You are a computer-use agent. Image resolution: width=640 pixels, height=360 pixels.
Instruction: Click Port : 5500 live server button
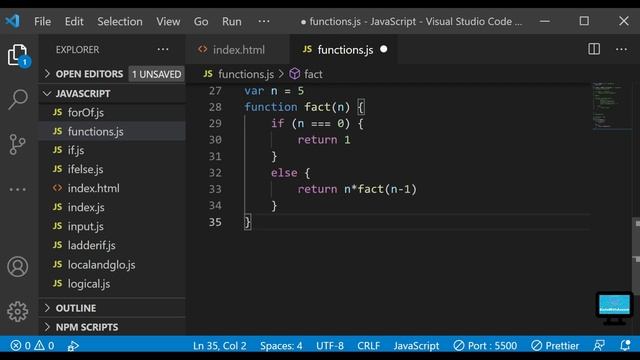tap(485, 346)
